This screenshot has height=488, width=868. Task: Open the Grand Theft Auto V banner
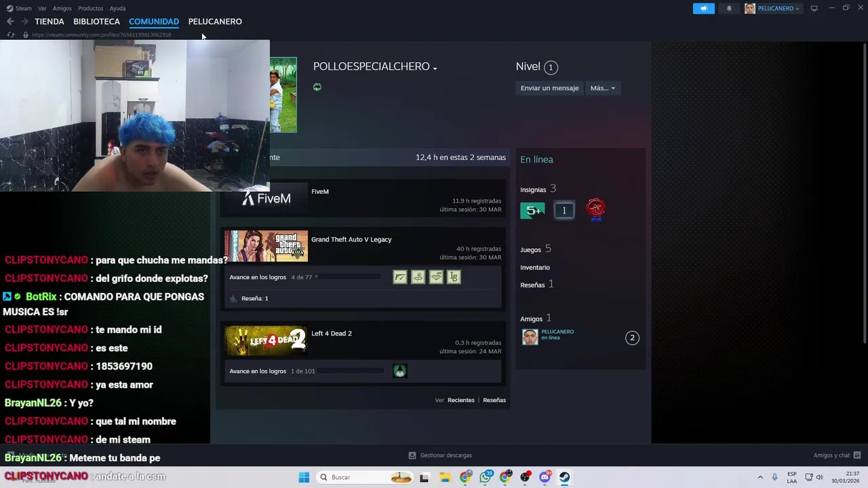(266, 246)
